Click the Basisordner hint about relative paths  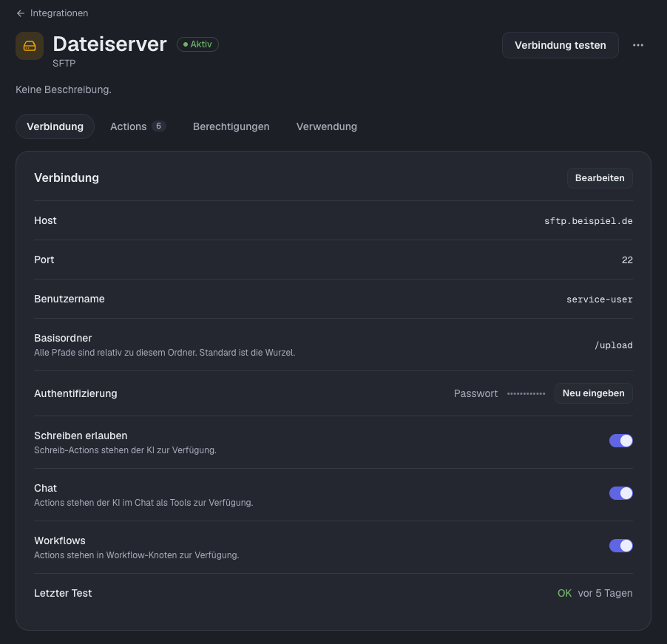click(x=165, y=353)
